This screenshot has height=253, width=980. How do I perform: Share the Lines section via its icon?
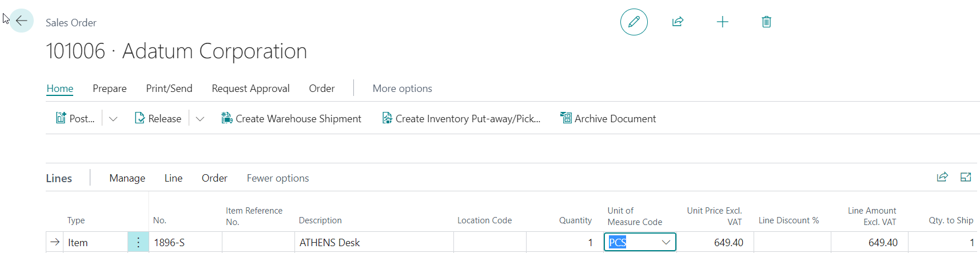(942, 177)
